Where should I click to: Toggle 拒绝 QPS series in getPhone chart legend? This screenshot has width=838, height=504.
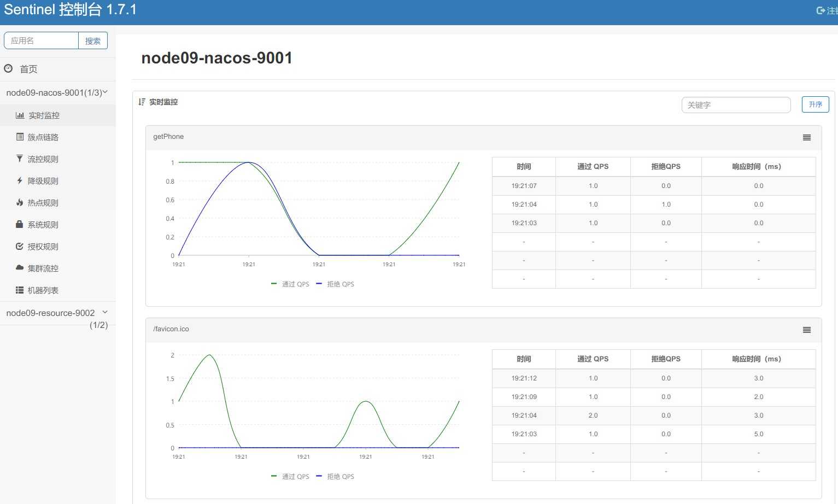coord(335,284)
